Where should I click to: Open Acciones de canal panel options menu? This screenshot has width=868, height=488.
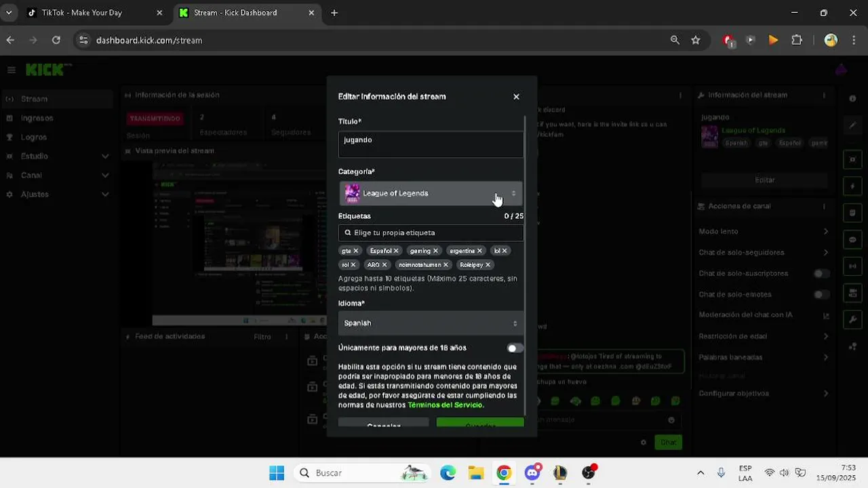[x=825, y=206]
